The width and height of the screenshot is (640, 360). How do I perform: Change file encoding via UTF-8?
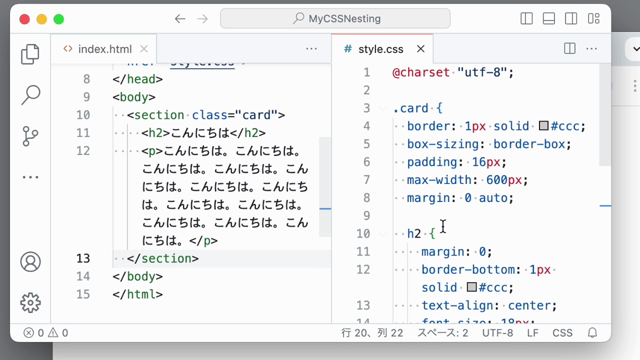click(x=498, y=333)
